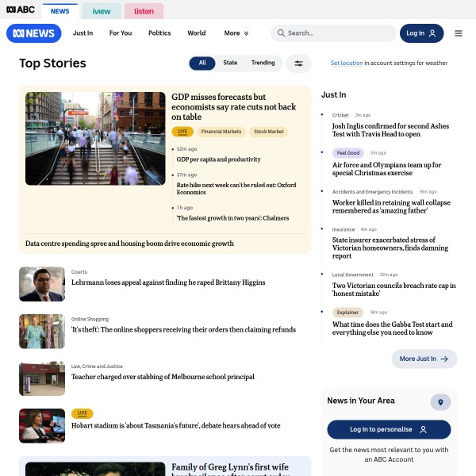Open the hamburger menu icon
The height and width of the screenshot is (476, 476).
click(459, 33)
